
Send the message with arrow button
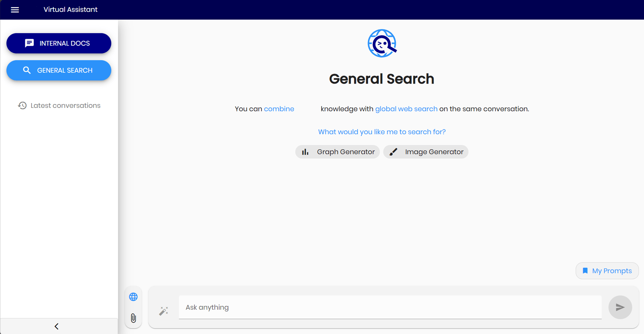click(620, 307)
